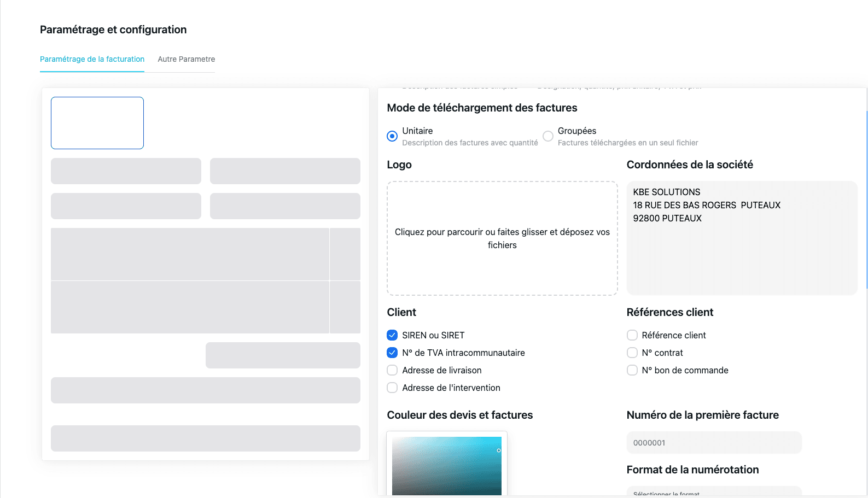Click the bottom placeholder bar in invoice preview

pyautogui.click(x=206, y=438)
